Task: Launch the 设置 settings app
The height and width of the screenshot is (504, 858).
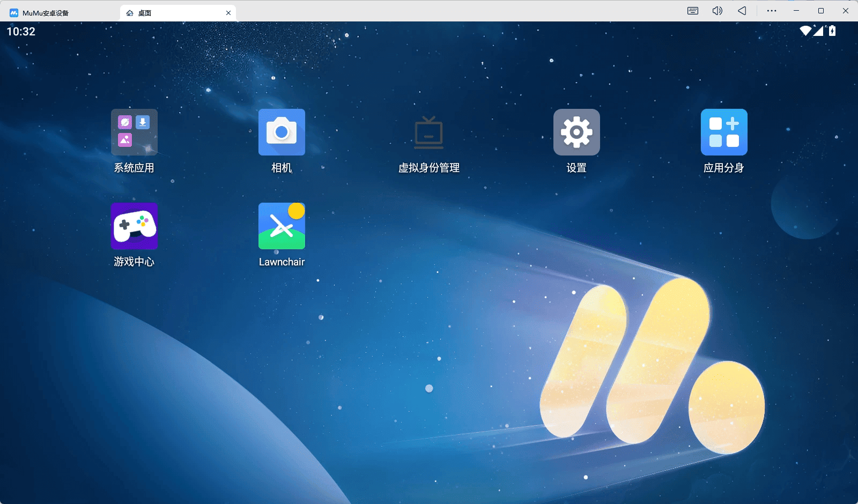Action: (576, 132)
